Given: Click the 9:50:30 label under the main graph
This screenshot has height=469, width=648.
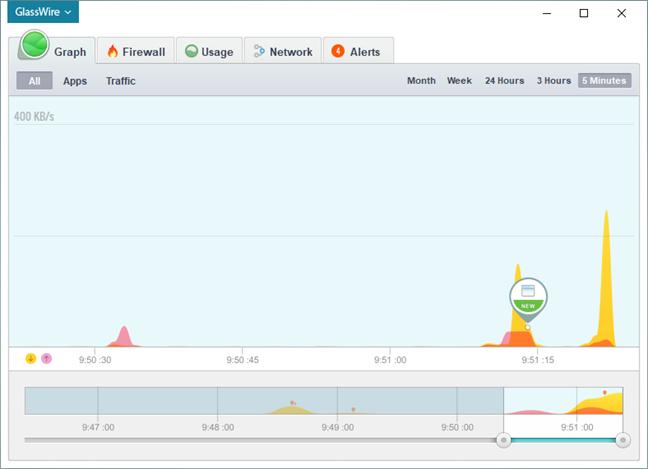Looking at the screenshot, I should tap(95, 360).
